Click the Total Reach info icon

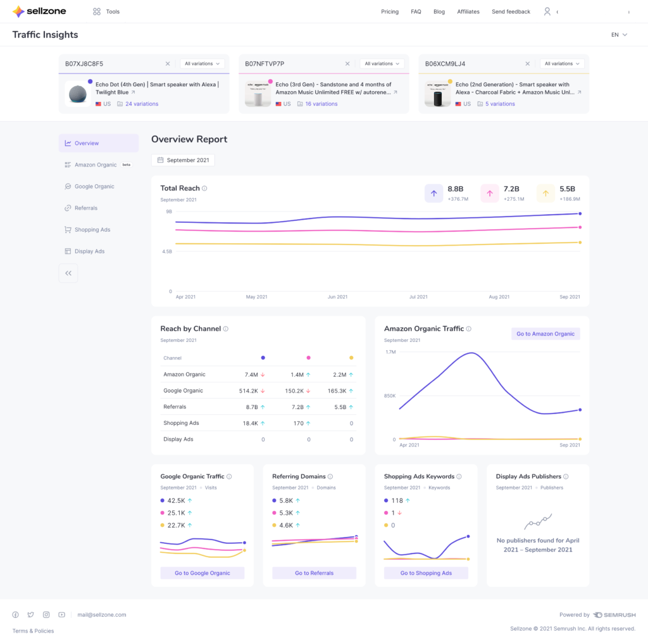click(x=204, y=189)
